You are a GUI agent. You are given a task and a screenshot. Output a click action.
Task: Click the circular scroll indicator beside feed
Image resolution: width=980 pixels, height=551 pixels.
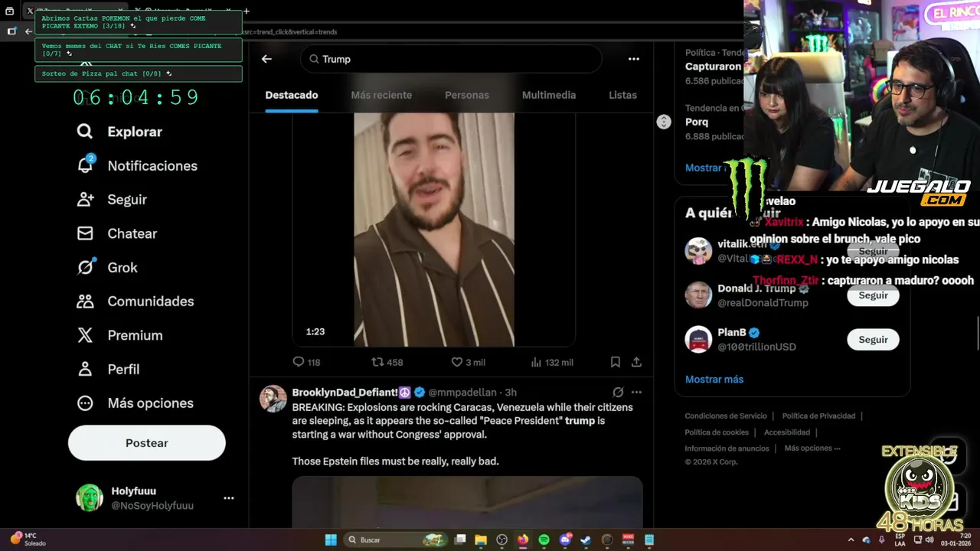664,122
